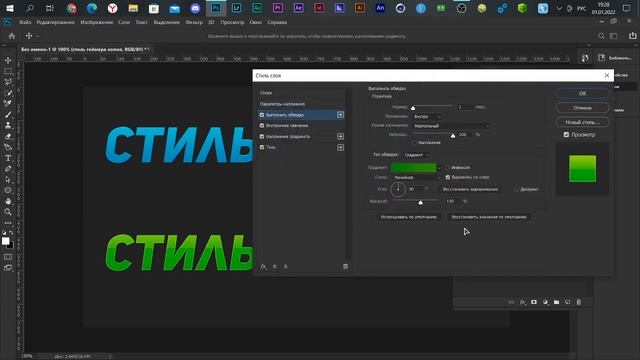The height and width of the screenshot is (360, 640).
Task: Click Восстановить значения по умолчанию button
Action: [489, 217]
